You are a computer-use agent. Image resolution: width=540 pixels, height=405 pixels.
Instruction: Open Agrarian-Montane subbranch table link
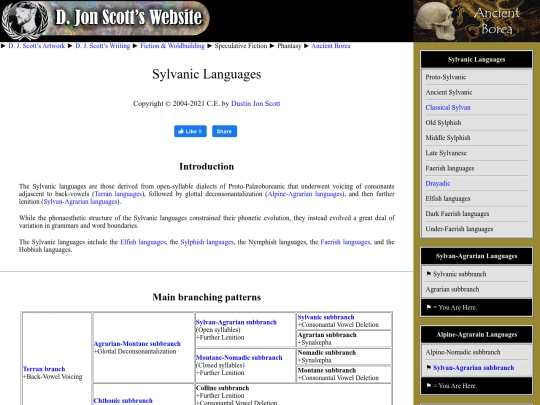point(137,344)
